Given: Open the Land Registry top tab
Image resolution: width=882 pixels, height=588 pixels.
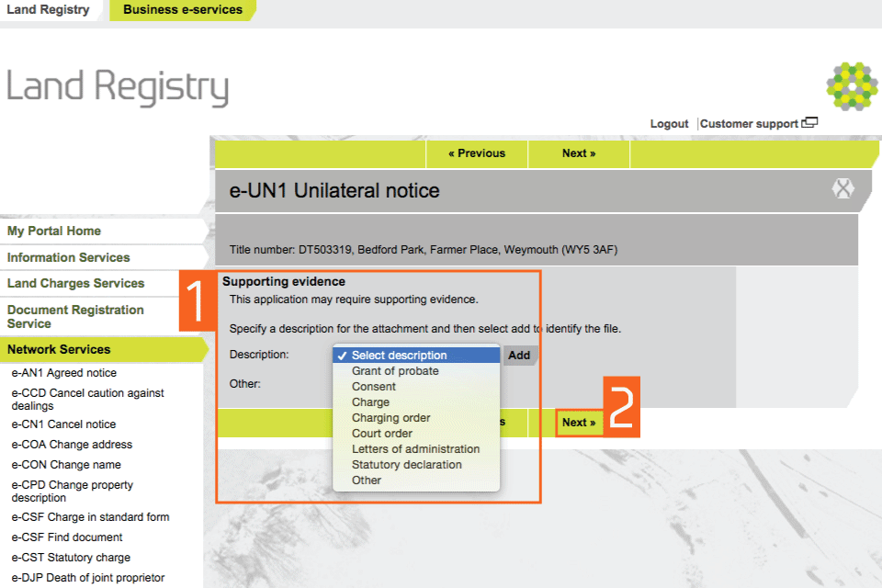Looking at the screenshot, I should 48,10.
